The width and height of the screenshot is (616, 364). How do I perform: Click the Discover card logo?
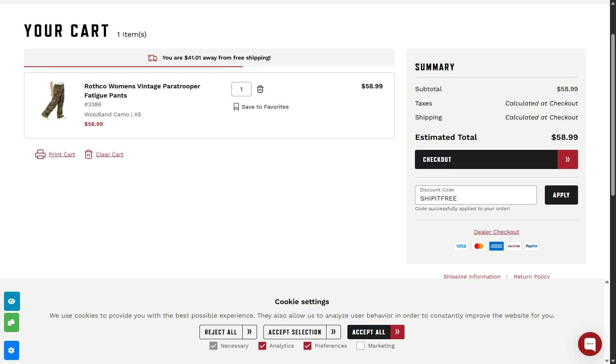click(514, 246)
